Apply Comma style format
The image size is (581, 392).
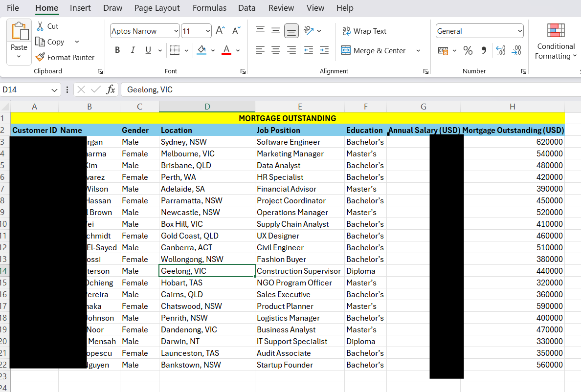click(x=484, y=51)
